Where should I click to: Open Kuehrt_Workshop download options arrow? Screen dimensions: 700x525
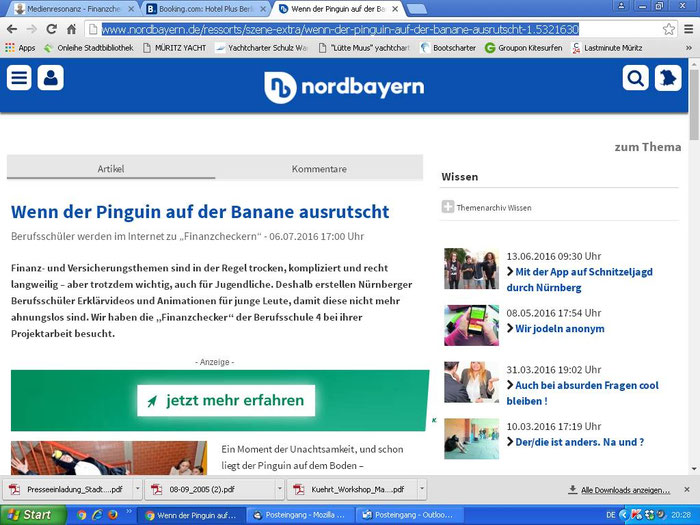click(421, 489)
